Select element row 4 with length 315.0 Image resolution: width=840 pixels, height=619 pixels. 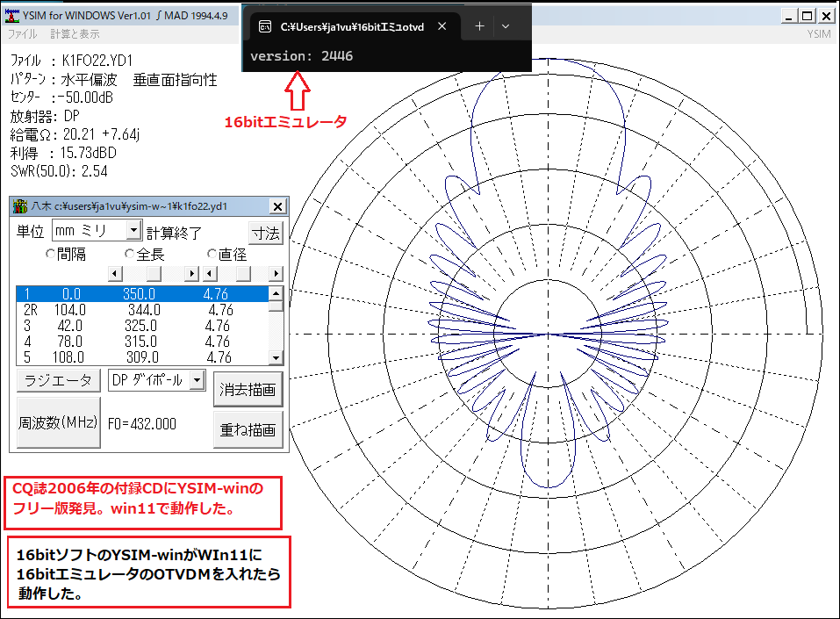[142, 342]
